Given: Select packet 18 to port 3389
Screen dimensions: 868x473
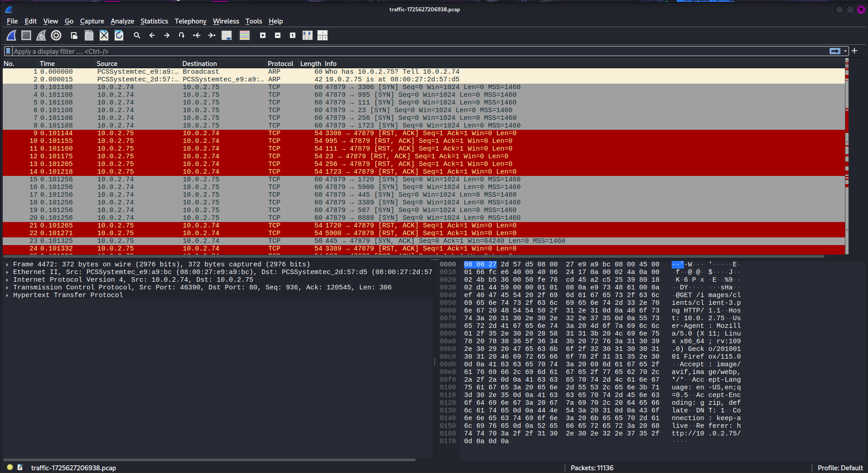Looking at the screenshot, I should point(423,203).
